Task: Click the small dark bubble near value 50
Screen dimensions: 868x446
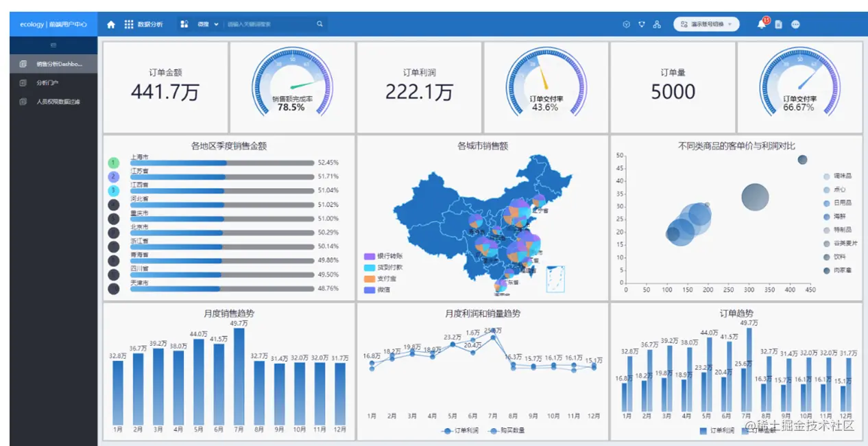Action: 802,160
